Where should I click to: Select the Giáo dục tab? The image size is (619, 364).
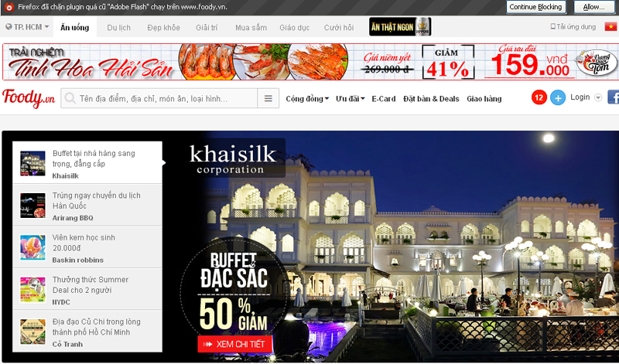295,28
